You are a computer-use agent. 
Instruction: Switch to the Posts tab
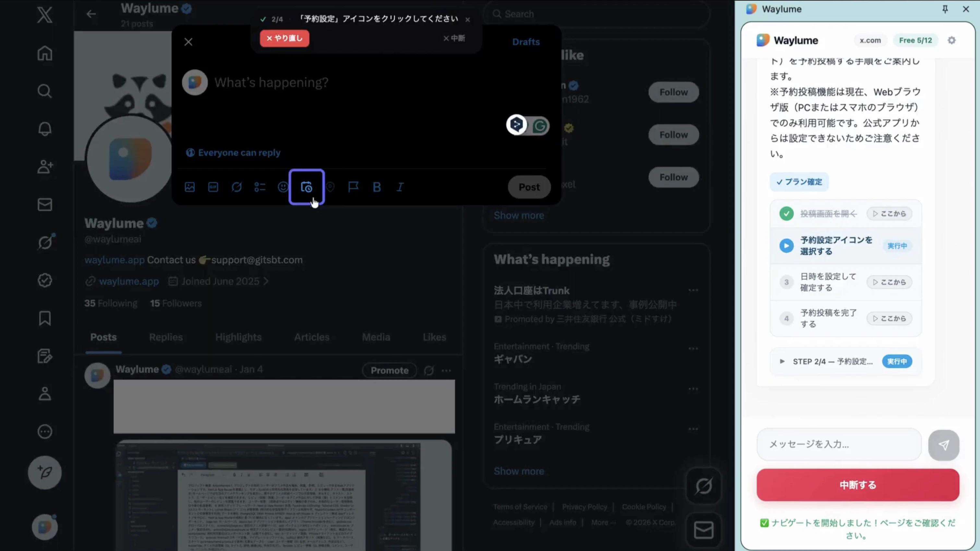pyautogui.click(x=103, y=337)
